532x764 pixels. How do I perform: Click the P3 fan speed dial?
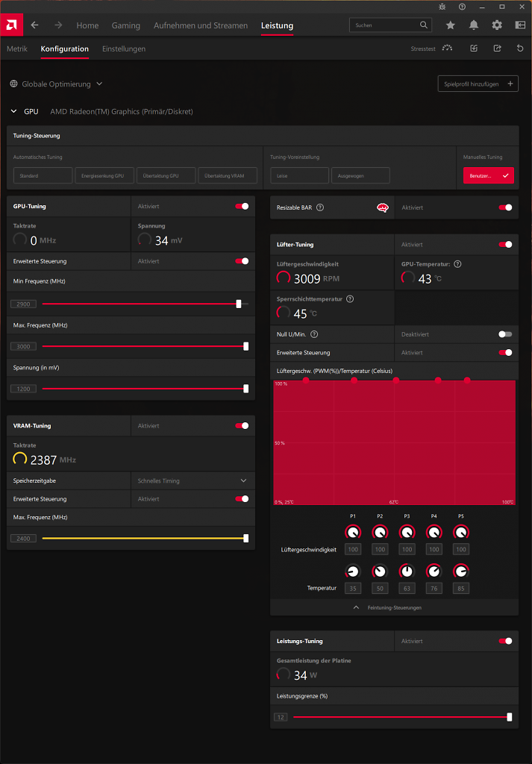click(407, 531)
